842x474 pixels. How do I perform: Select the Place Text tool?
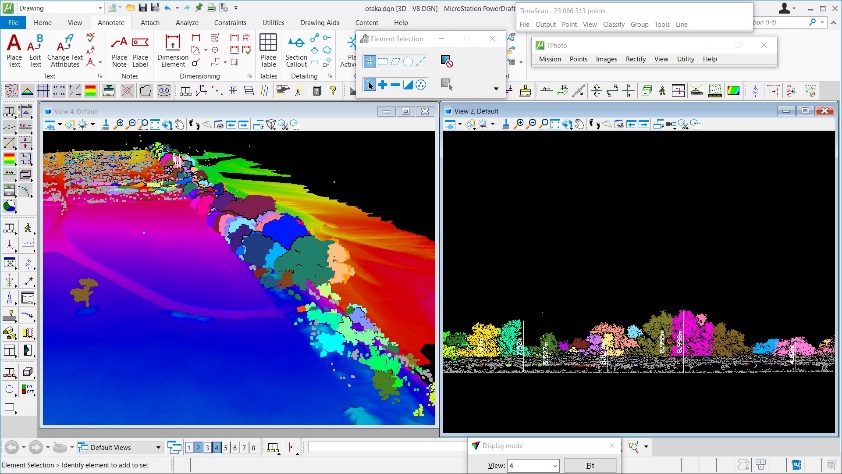tap(14, 49)
